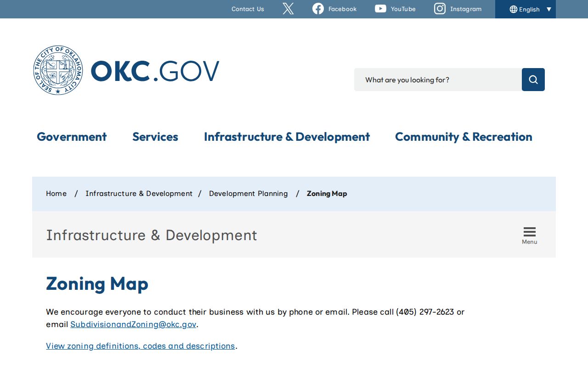This screenshot has width=588, height=368.
Task: Open Infrastructure & Development main menu
Action: click(287, 137)
